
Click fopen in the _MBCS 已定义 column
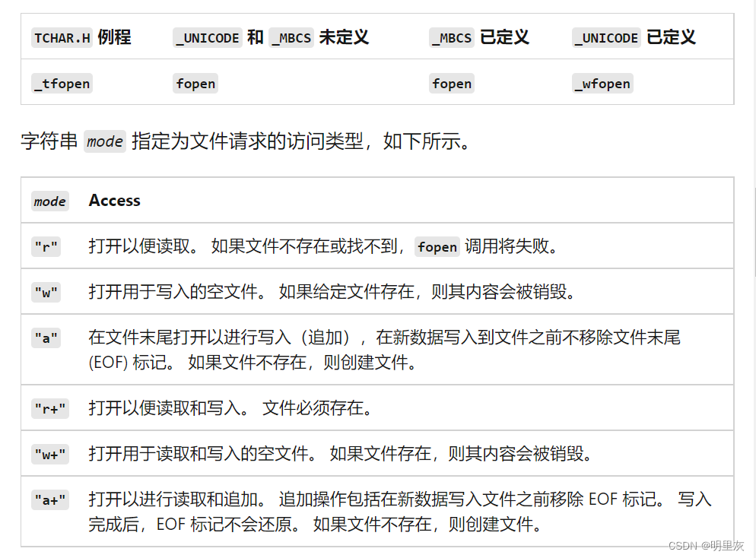452,84
